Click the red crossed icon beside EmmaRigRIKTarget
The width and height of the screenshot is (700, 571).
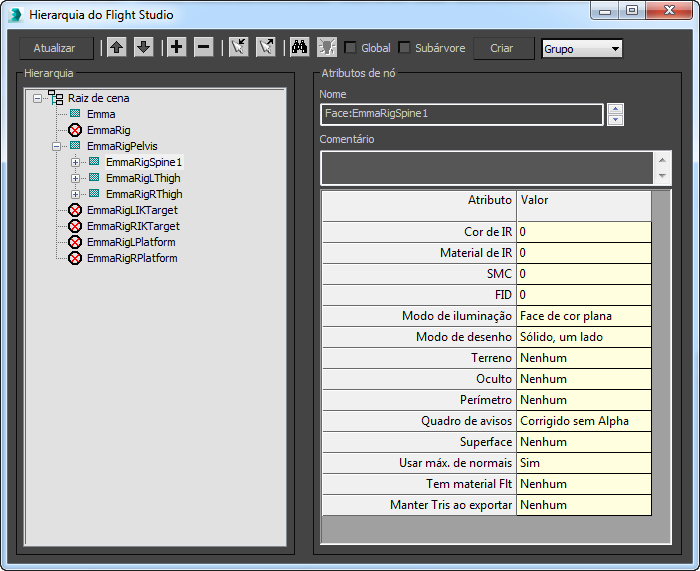click(75, 226)
